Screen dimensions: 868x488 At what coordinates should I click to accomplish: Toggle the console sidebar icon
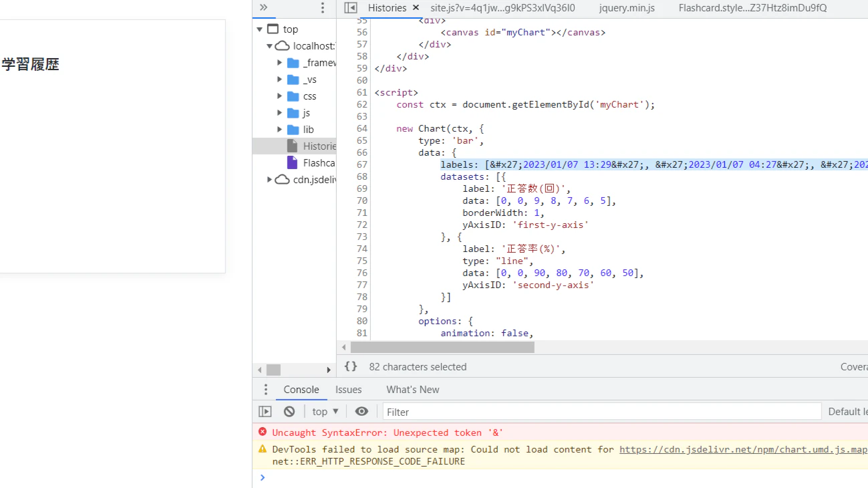(x=265, y=412)
